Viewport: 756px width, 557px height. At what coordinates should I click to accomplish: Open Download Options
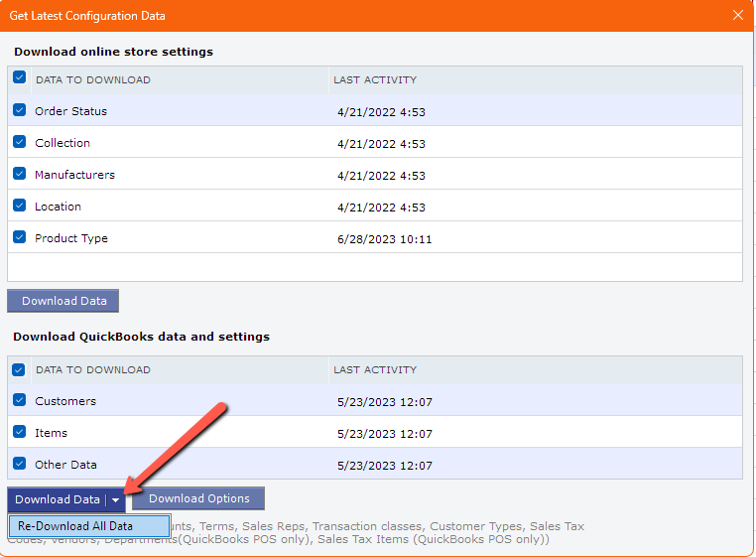(198, 498)
